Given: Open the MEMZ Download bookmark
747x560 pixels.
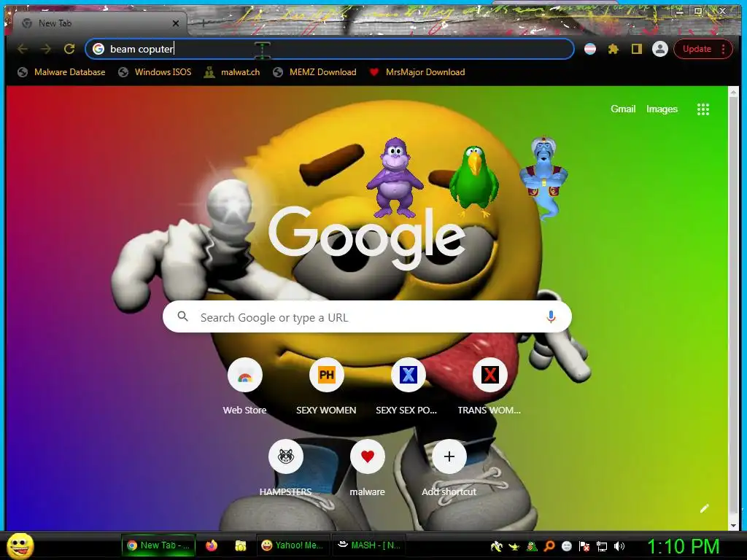Looking at the screenshot, I should click(314, 72).
